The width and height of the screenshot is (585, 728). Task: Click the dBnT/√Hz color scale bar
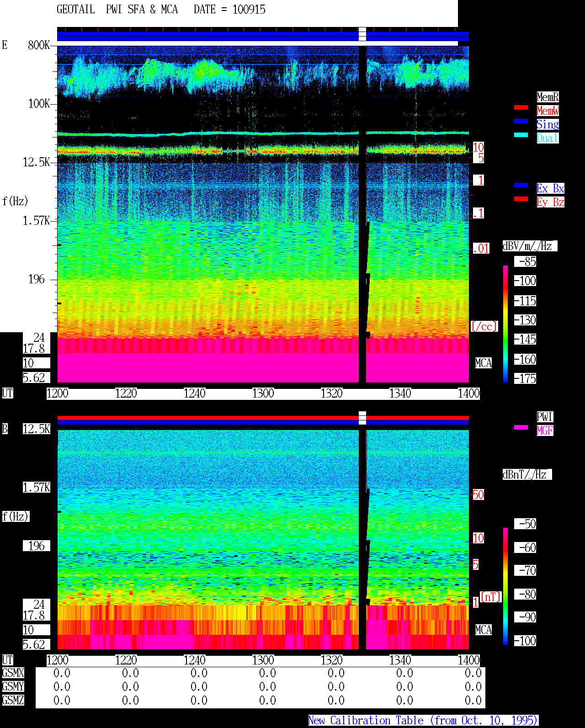point(505,586)
